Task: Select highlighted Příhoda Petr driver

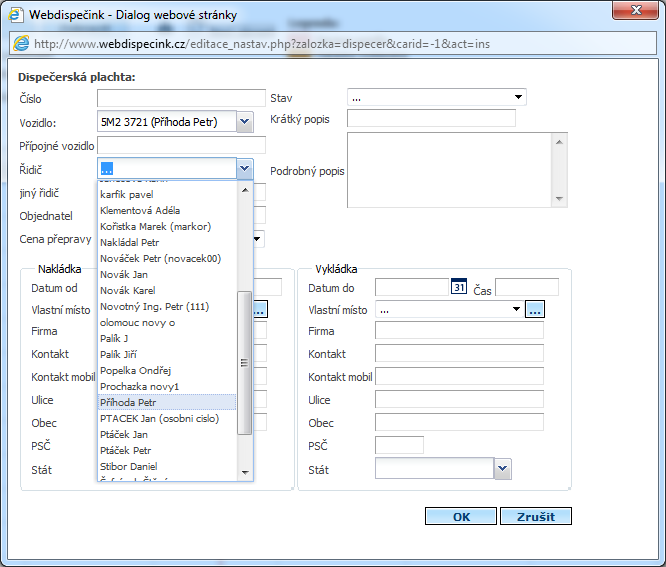Action: coord(167,402)
